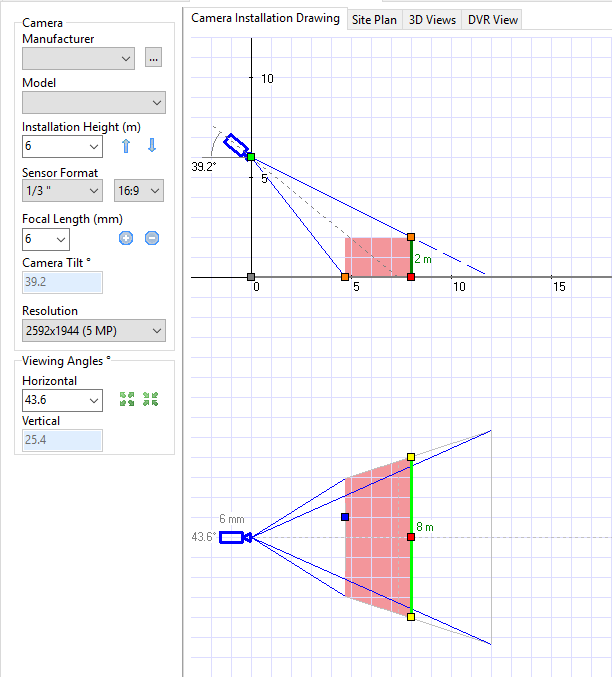Select the blue square handle in top view
This screenshot has width=612, height=677.
[345, 517]
